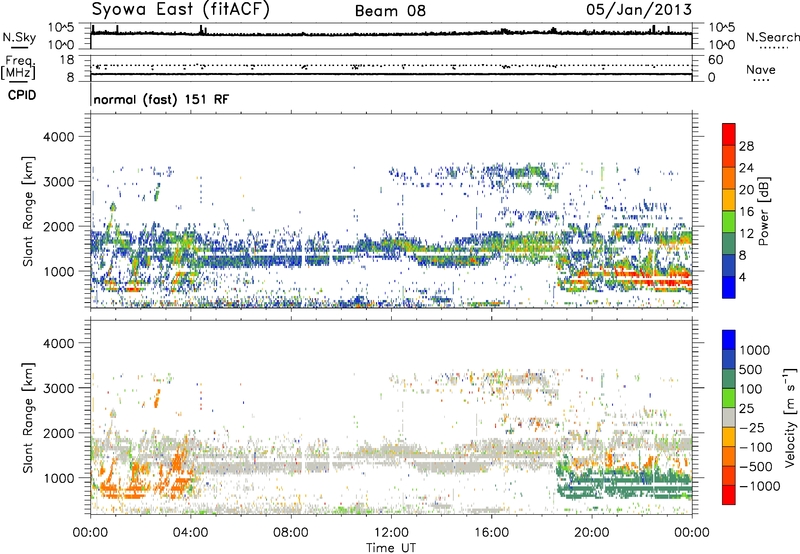
Task: Click the "Syowa East (fitACF)" title text
Action: pyautogui.click(x=180, y=9)
